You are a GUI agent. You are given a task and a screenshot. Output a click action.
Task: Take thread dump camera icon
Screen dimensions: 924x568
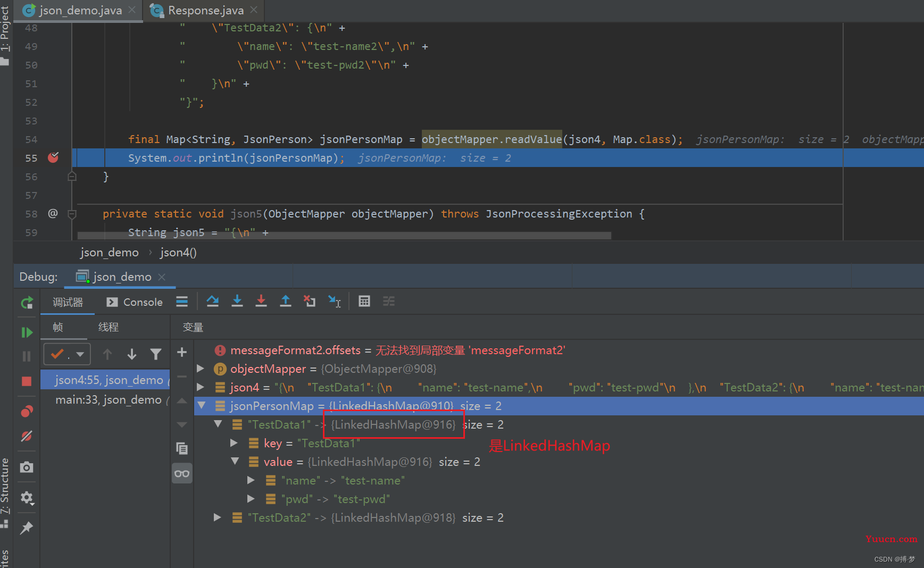pyautogui.click(x=27, y=467)
